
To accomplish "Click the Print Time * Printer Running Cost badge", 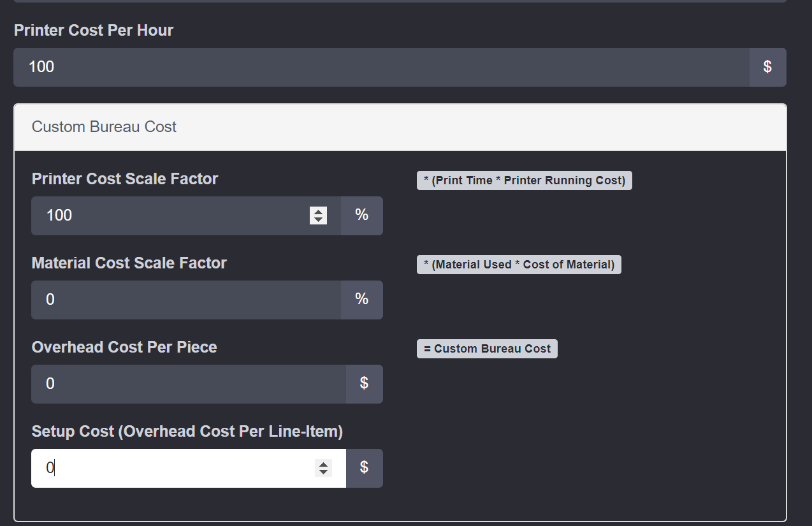I will tap(524, 180).
